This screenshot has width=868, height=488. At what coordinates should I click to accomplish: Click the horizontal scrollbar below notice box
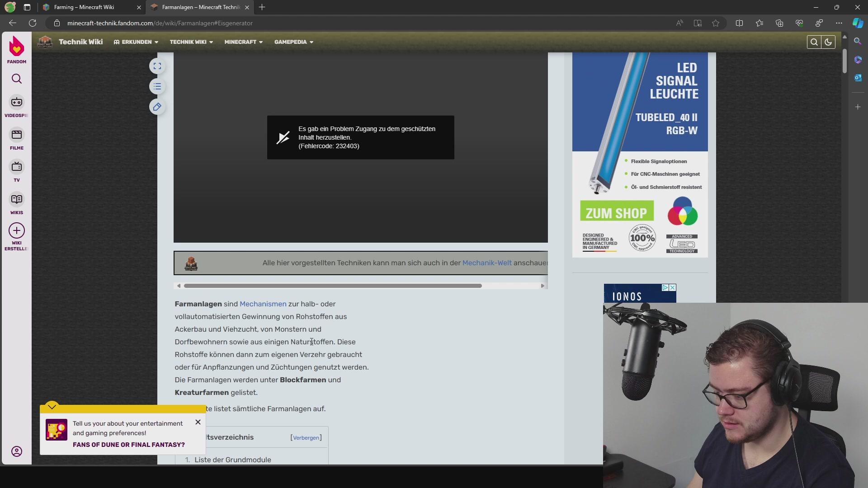tap(333, 286)
